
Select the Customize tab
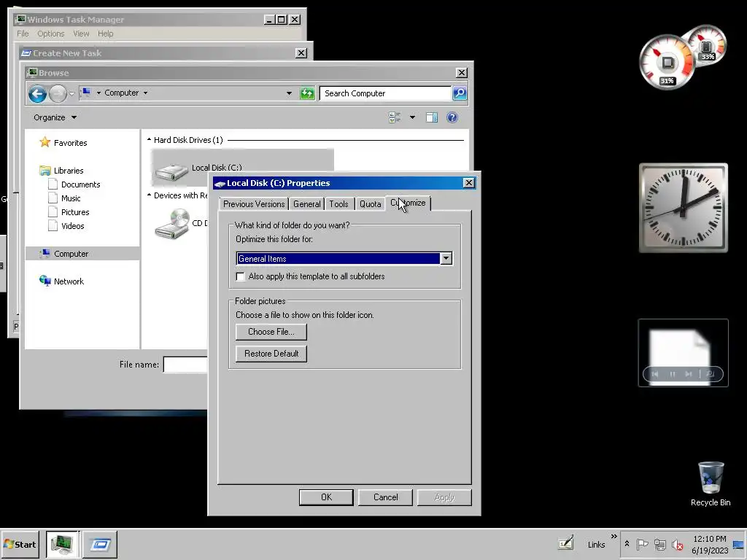[409, 203]
